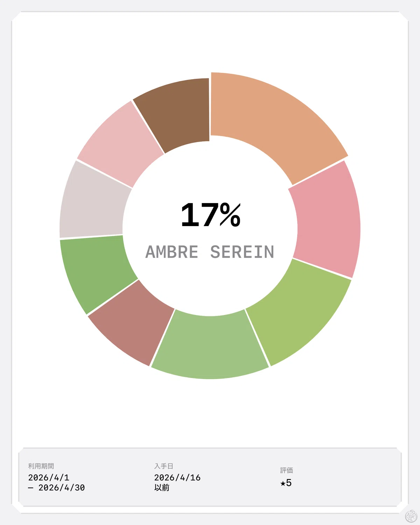
Task: Select the 2026/4/16 date value
Action: (177, 477)
